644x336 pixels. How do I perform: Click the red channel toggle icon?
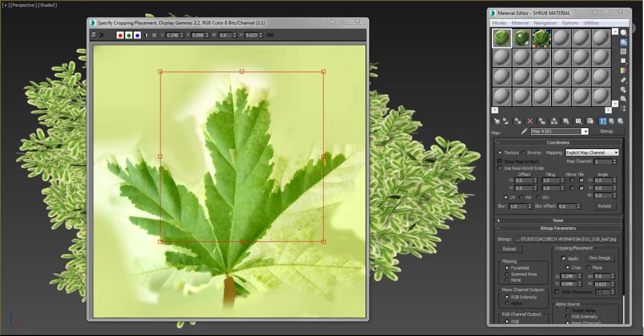coord(120,35)
